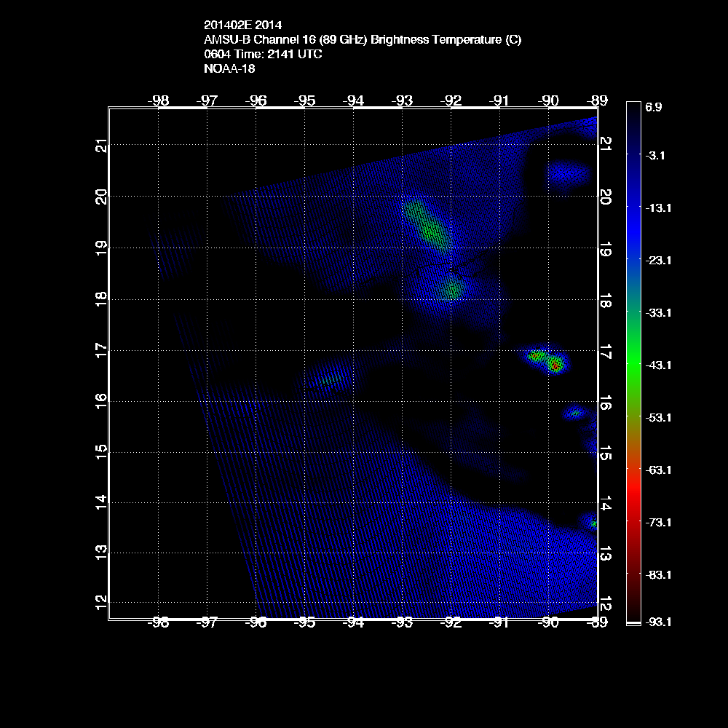Click the left-axis latitude label "15"
728x728 pixels.
[101, 452]
